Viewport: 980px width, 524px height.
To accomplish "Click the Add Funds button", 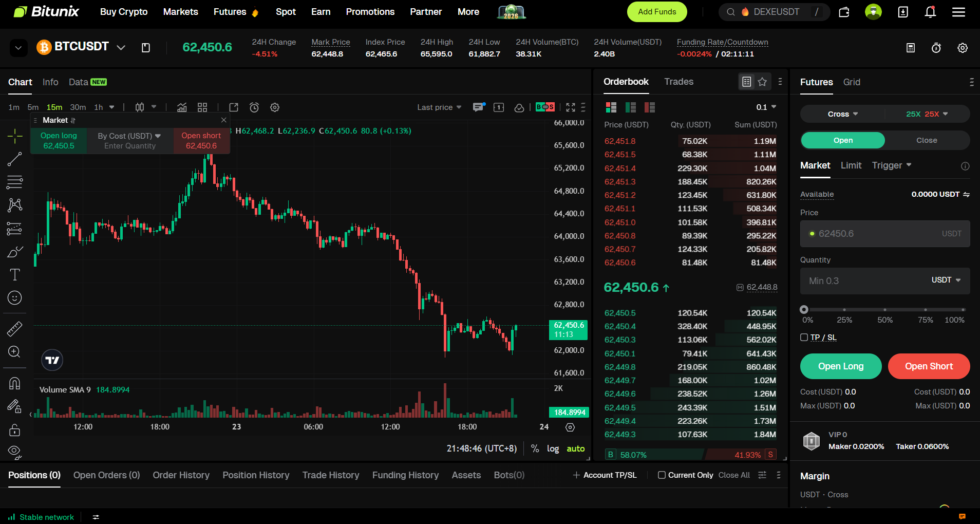I will click(x=657, y=12).
